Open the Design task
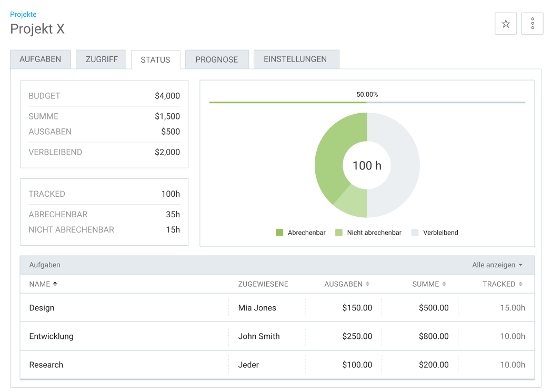This screenshot has width=552, height=392. click(x=42, y=308)
